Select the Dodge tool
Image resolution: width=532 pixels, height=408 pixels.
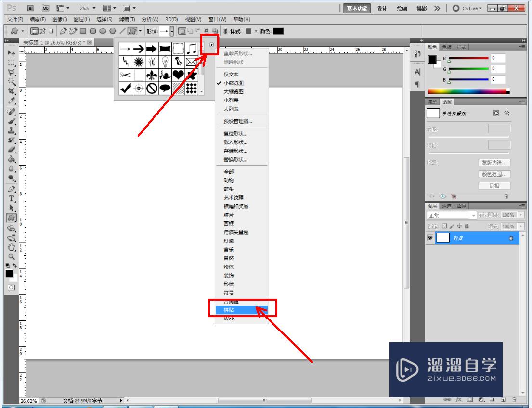12,178
